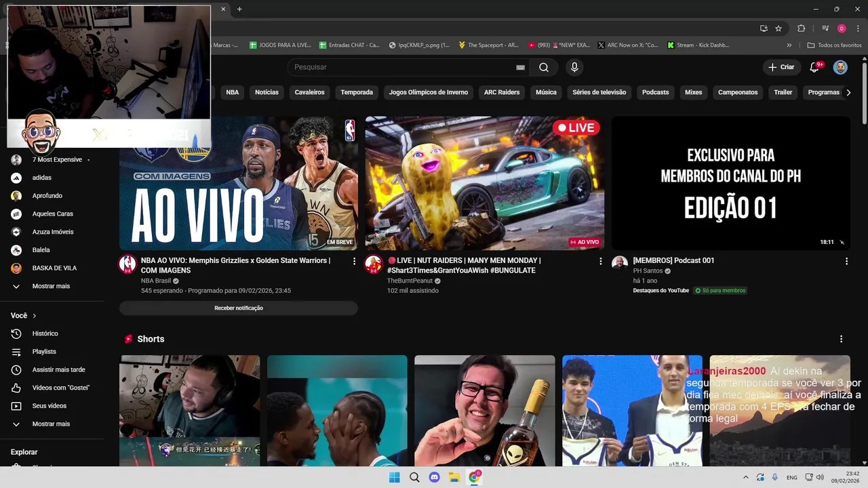Viewport: 868px width, 488px height.
Task: Start voice search with the microphone icon
Action: 574,67
